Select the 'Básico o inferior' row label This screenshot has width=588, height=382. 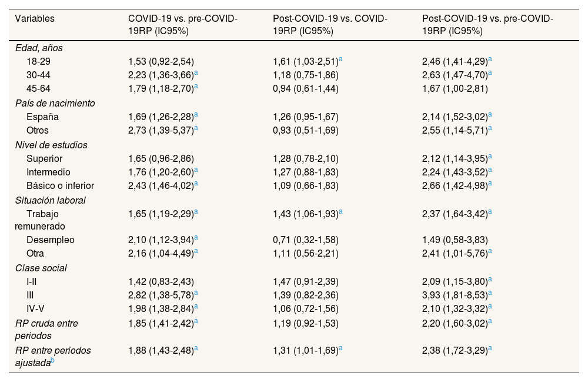[x=60, y=186]
